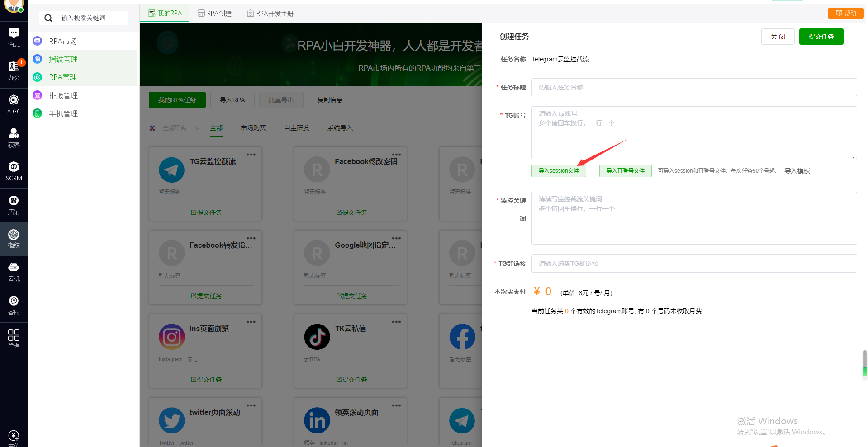The width and height of the screenshot is (868, 447).
Task: Open the options menu on Facebook修改密码 card
Action: [x=397, y=154]
